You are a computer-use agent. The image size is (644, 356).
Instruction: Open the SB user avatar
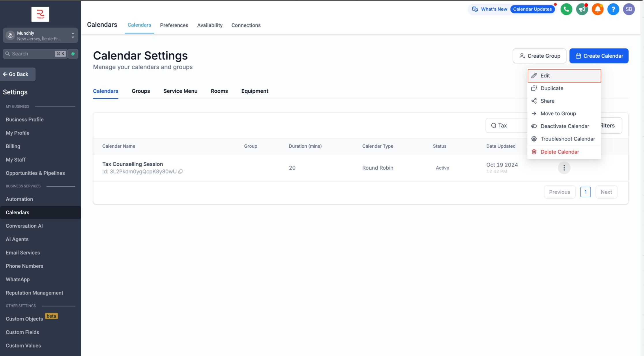(629, 9)
